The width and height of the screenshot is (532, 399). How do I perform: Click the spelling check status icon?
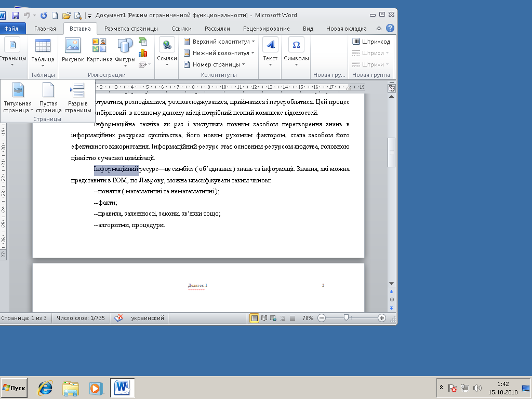118,318
